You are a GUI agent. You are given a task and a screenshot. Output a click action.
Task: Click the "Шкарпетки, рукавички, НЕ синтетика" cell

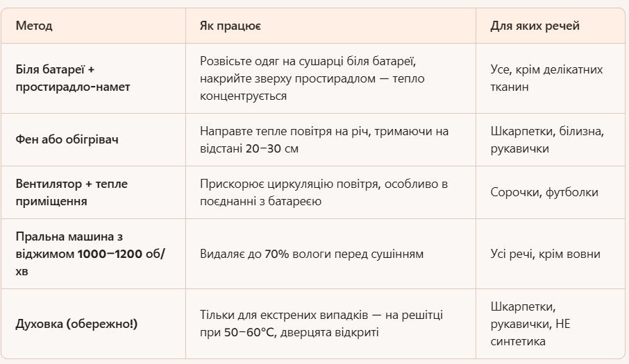(x=530, y=324)
